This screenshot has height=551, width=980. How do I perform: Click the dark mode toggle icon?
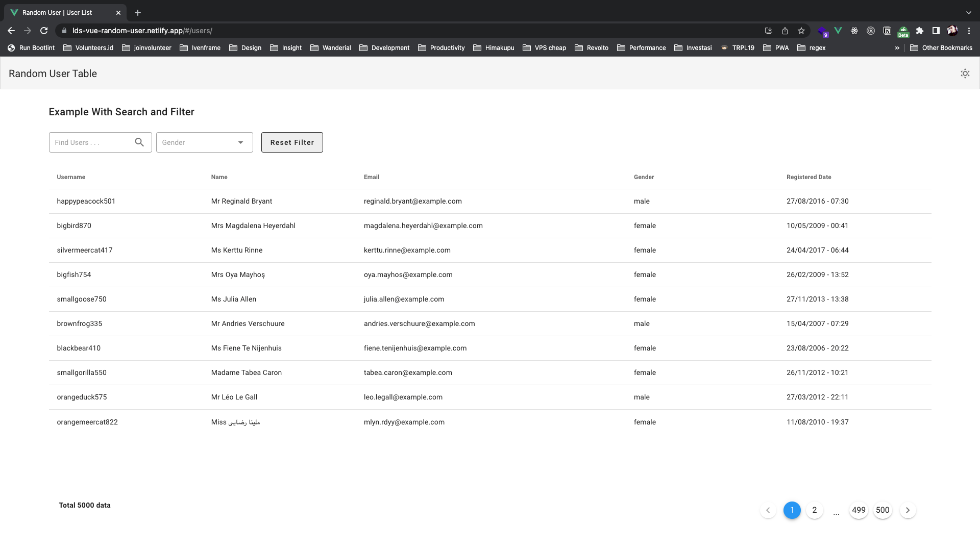(x=965, y=73)
